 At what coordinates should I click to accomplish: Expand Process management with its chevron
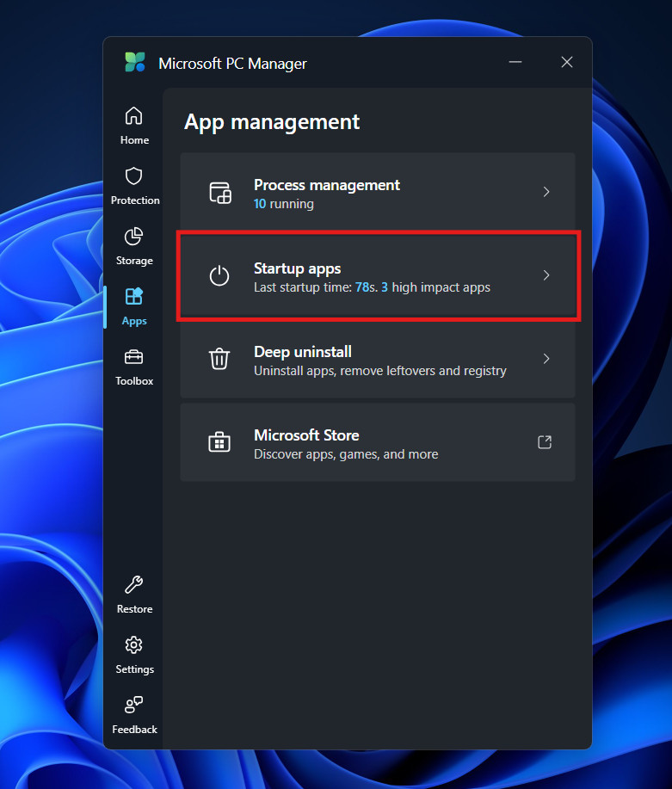click(546, 192)
